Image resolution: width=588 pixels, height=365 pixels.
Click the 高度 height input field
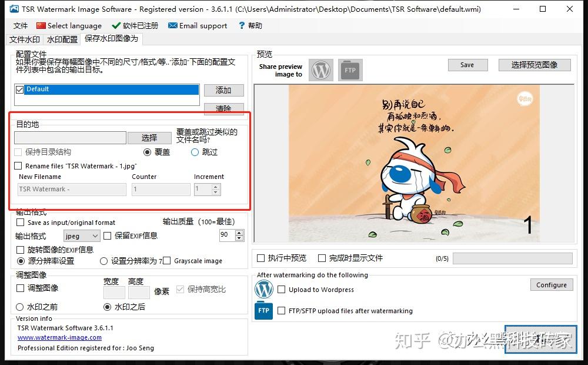139,292
